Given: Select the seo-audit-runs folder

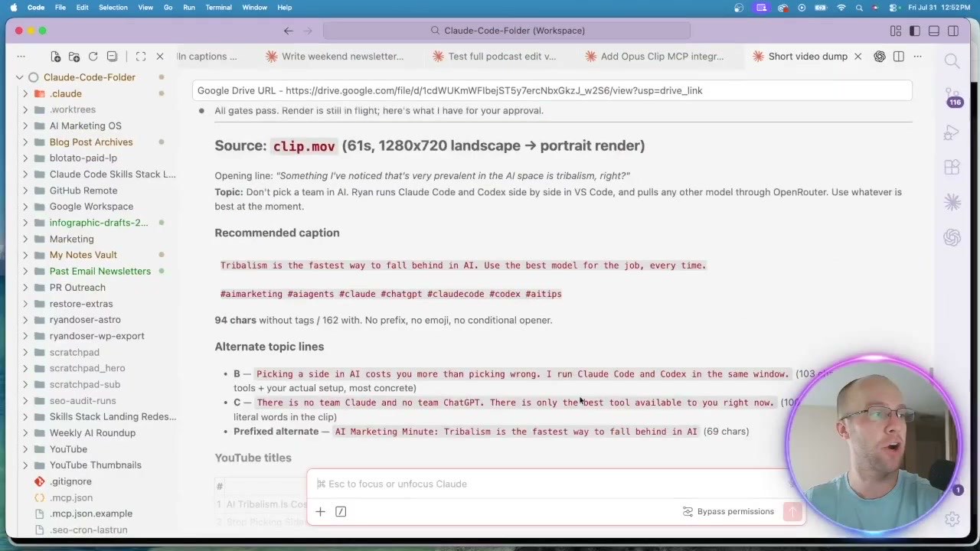Looking at the screenshot, I should (x=83, y=401).
